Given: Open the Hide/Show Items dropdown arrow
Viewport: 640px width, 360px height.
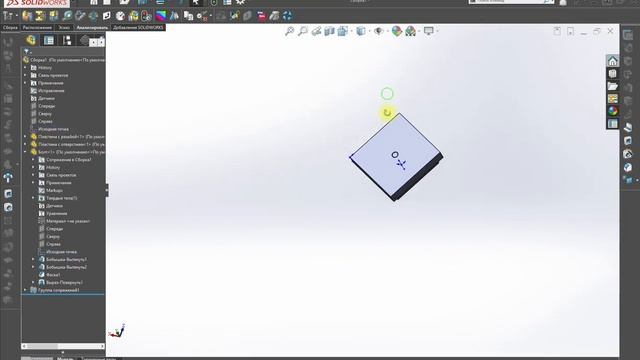Looking at the screenshot, I should point(387,31).
